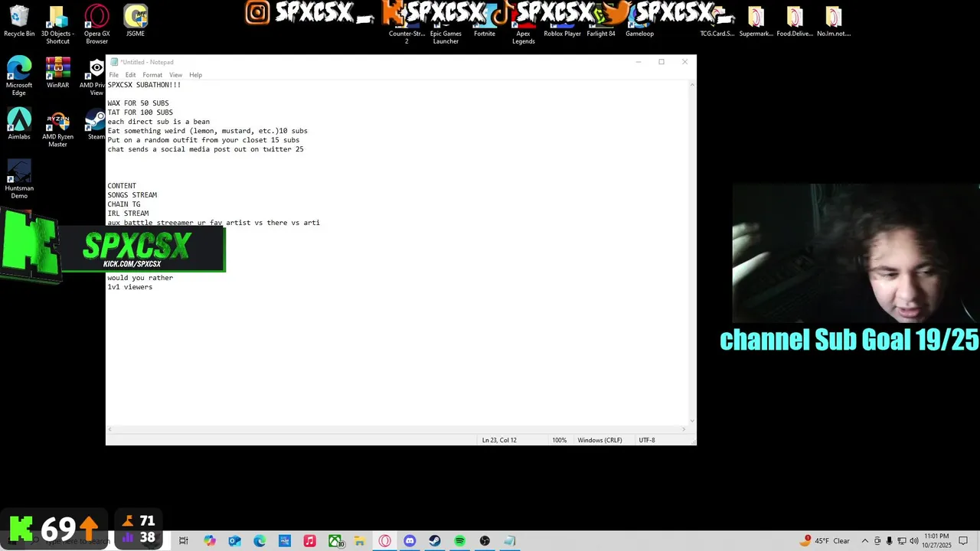980x551 pixels.
Task: Show hidden system tray icons
Action: tap(865, 541)
